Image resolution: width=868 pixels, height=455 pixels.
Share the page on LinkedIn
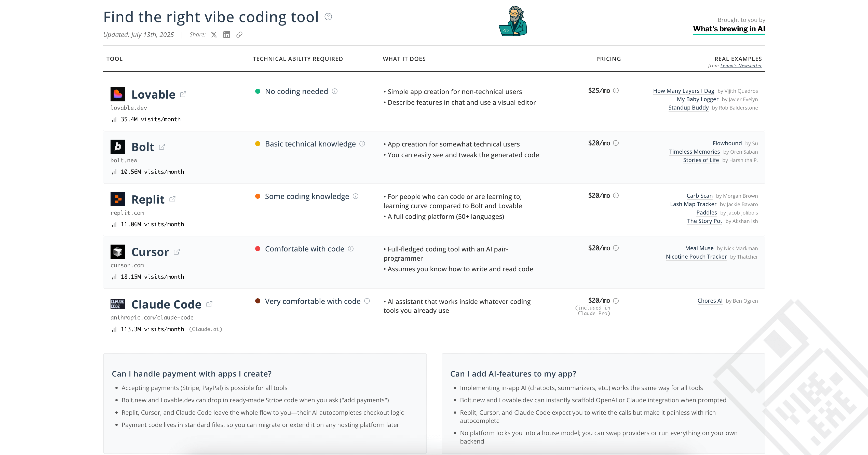227,35
